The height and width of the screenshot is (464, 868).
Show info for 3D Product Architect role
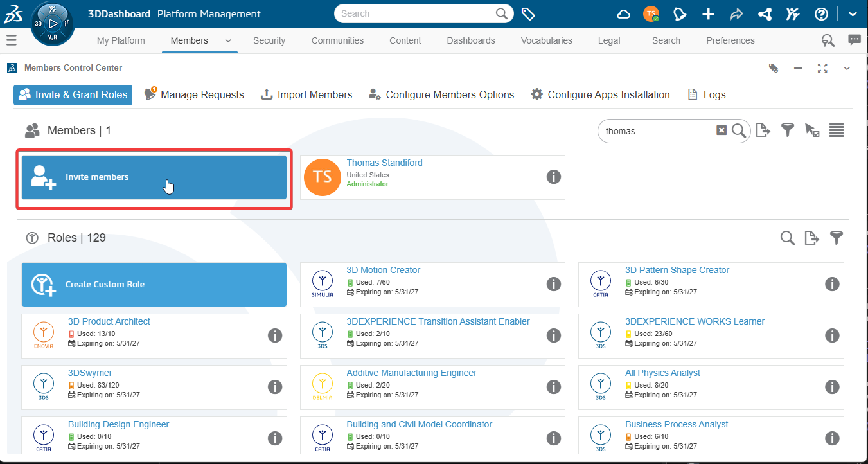(275, 335)
